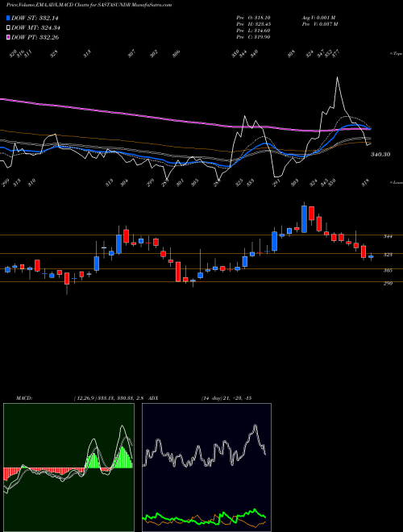The image size is (403, 532).
Task: Click the white DOW MT legend swatch
Action: pyautogui.click(x=8, y=27)
